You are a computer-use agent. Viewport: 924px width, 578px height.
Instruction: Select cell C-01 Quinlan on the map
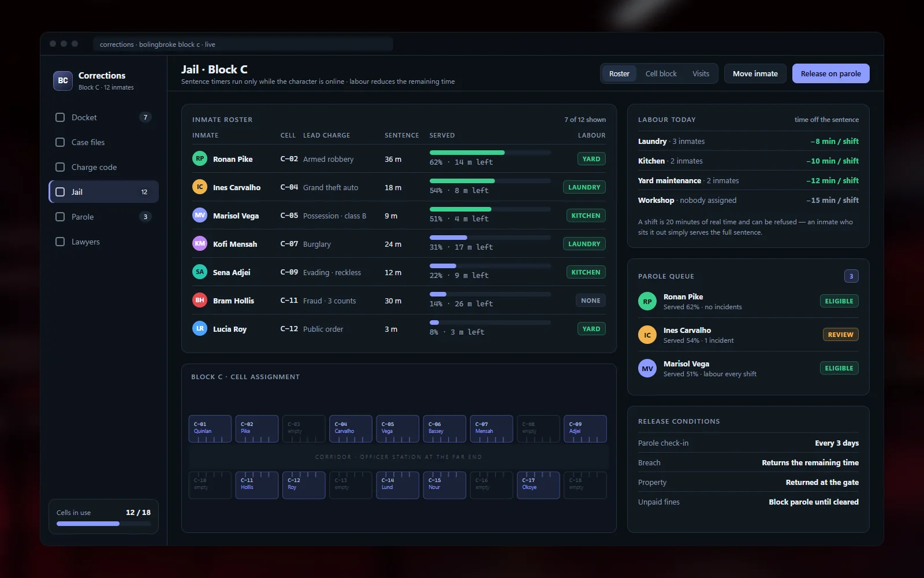210,429
